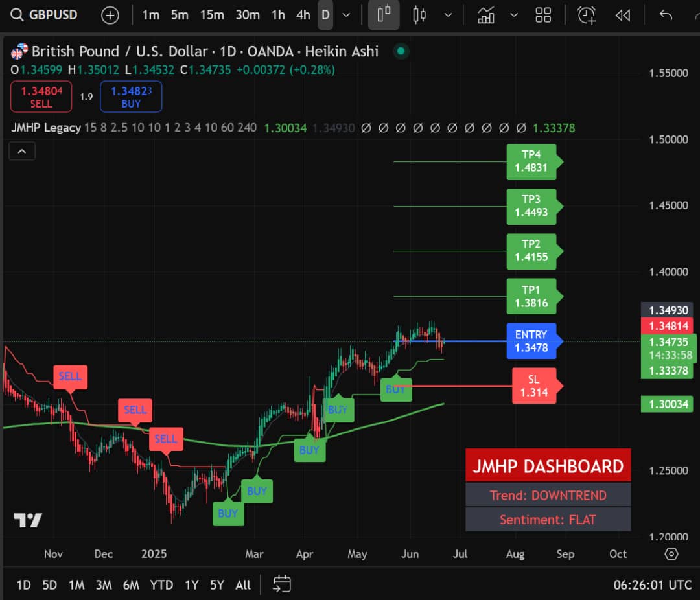Click the Trend: DOWNTREND row

pos(548,495)
